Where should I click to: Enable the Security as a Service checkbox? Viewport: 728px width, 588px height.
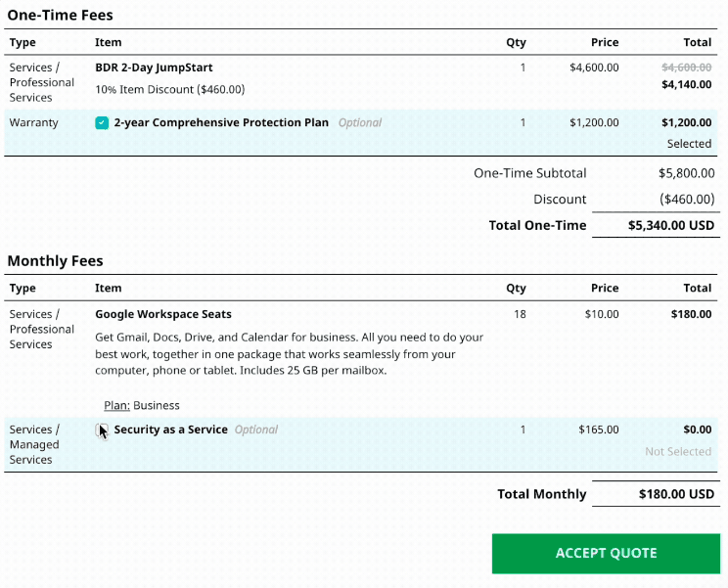click(102, 430)
